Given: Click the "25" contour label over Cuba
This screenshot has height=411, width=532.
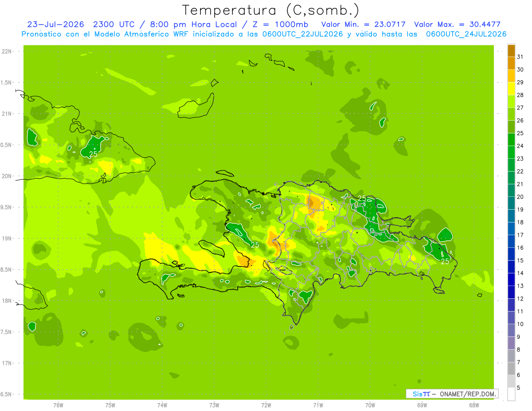Looking at the screenshot, I should point(93,154).
